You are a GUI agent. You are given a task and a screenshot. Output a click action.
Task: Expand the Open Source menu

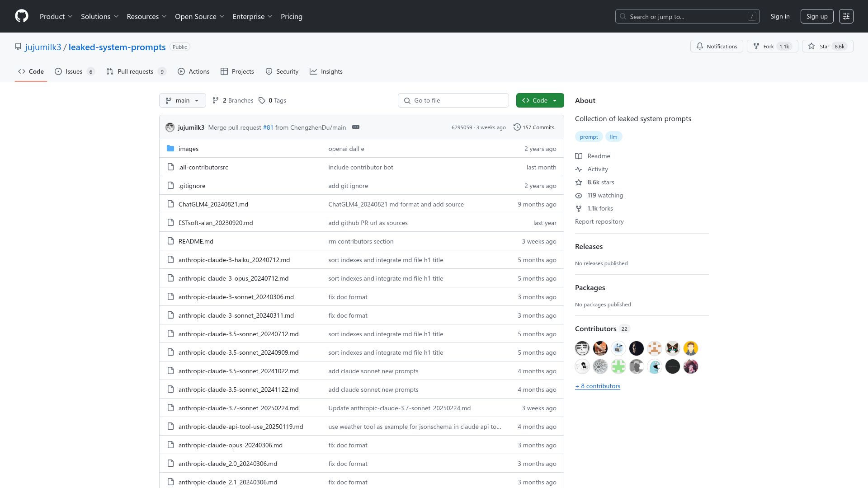pos(199,17)
